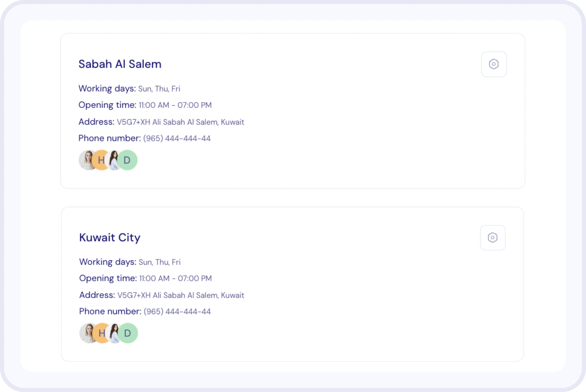Select the Kuwait City branch title
Viewport: 586px width, 392px height.
(110, 237)
